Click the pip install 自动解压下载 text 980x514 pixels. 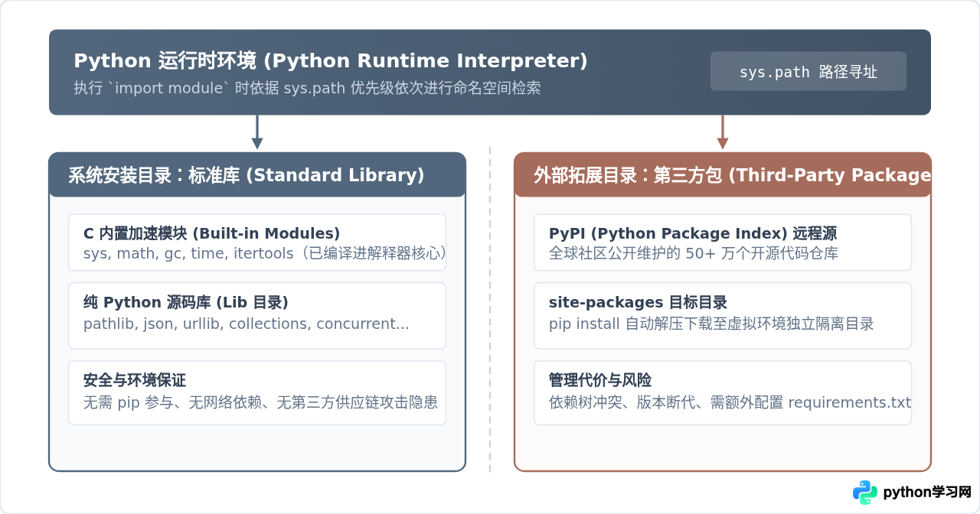[711, 324]
